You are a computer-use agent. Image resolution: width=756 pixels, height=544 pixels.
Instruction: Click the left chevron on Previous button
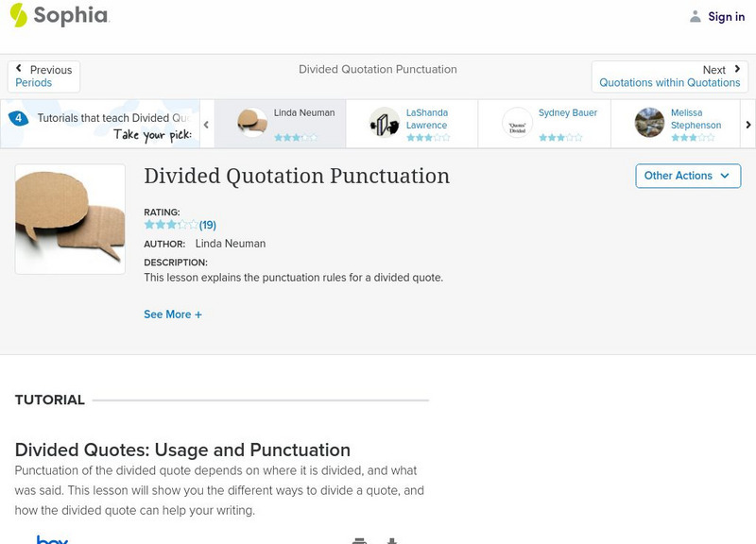(x=19, y=68)
